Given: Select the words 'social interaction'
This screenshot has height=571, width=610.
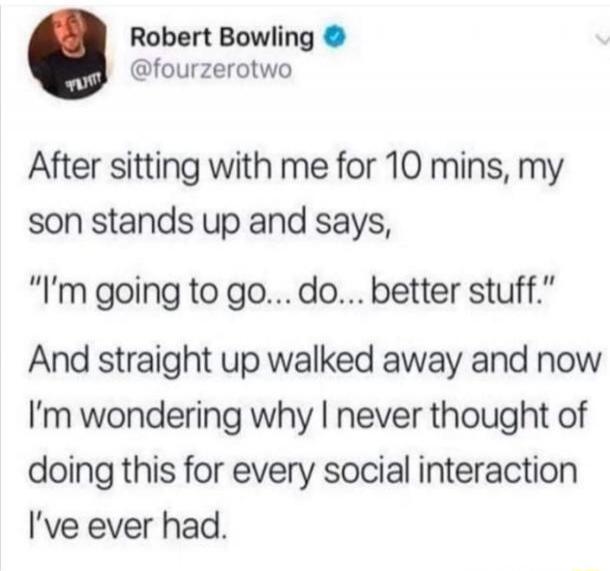Looking at the screenshot, I should [450, 469].
